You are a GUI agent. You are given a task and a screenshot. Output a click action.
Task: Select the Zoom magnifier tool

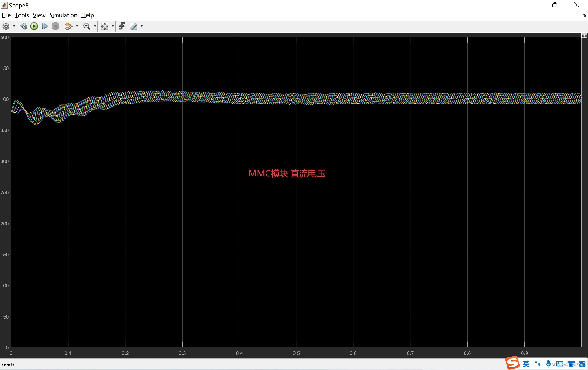click(x=87, y=26)
